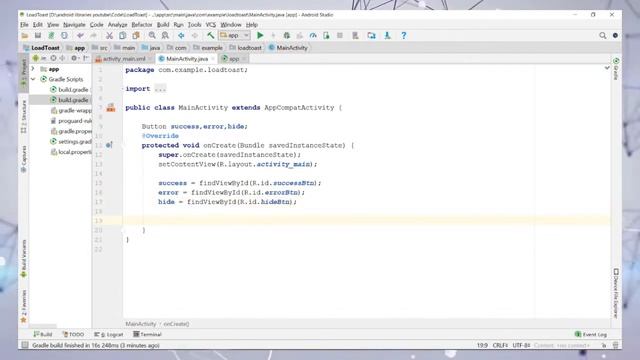Toggle the Captures tool window side tab
640x360 pixels.
click(24, 159)
